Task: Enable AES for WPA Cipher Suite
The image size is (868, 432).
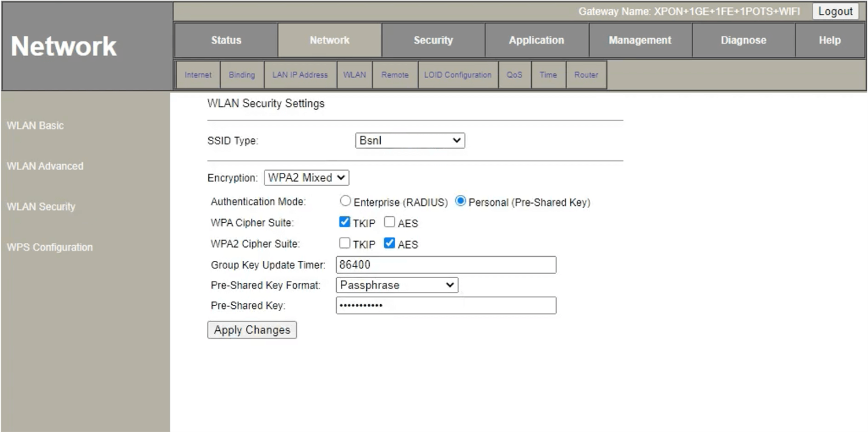Action: (x=390, y=222)
